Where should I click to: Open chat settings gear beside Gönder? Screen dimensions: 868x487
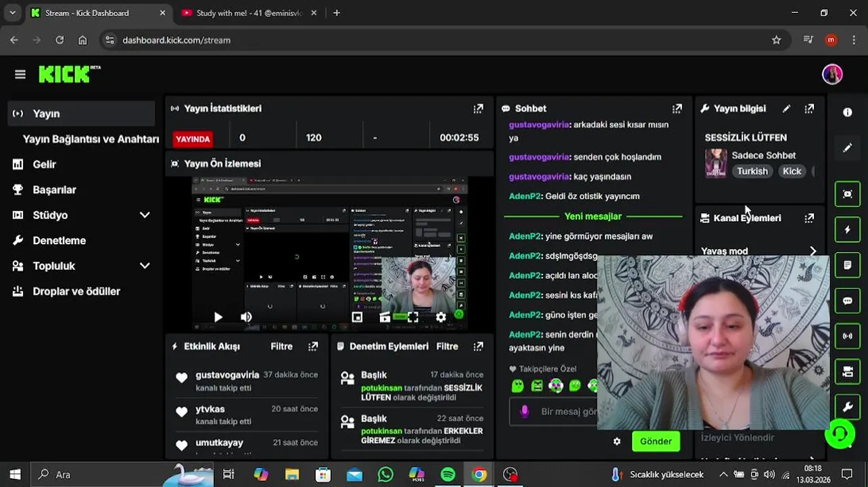(617, 441)
